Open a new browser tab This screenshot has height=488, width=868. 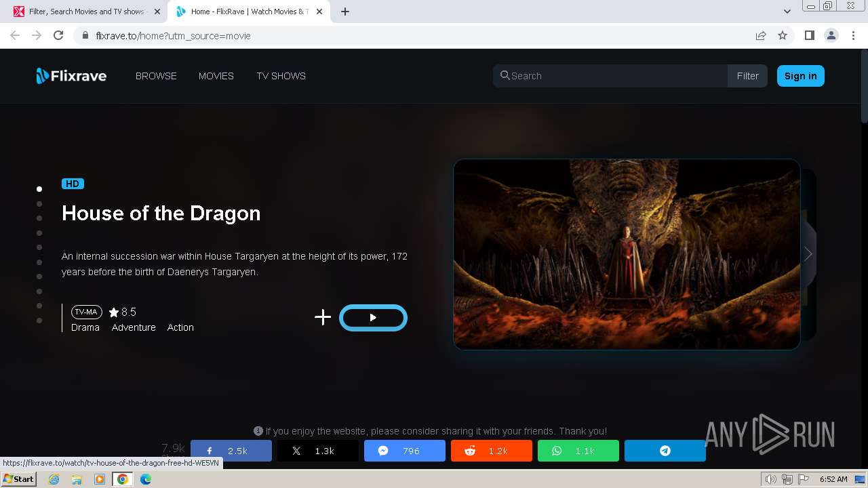pos(345,12)
